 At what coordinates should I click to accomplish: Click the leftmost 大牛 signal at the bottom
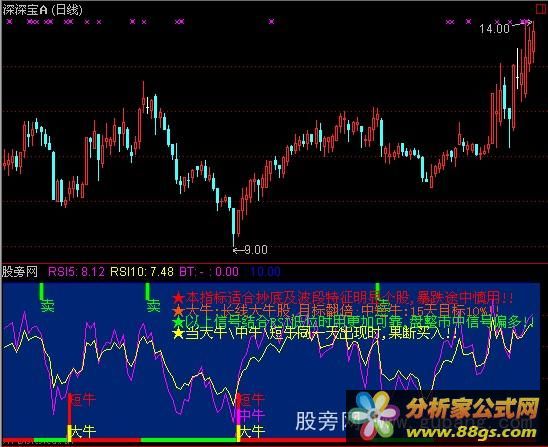[83, 432]
